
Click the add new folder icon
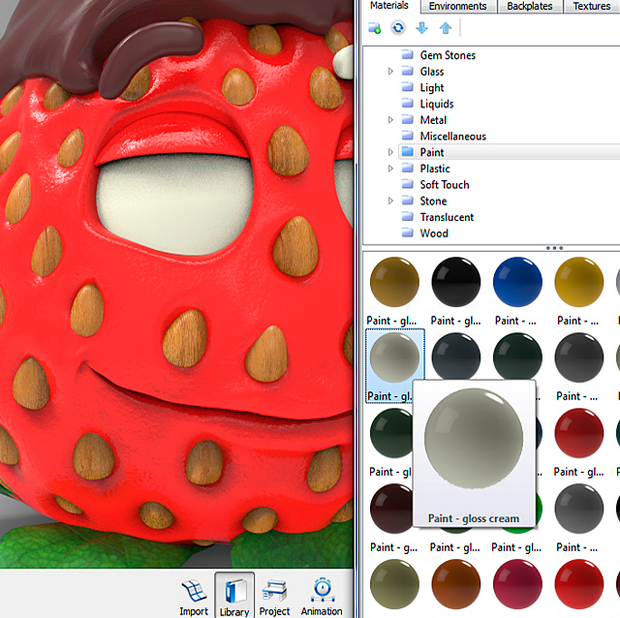tap(374, 28)
